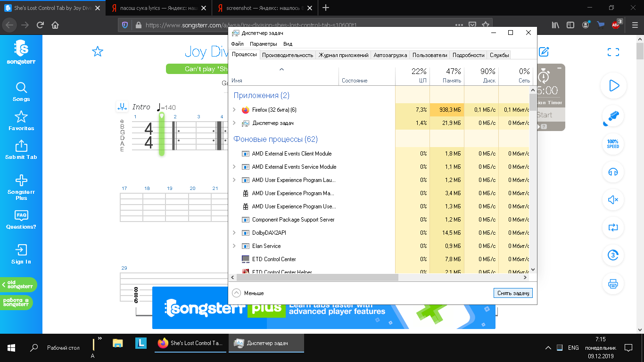The image size is (644, 362).
Task: Open Submit Tab in Songsterr sidebar
Action: (21, 150)
